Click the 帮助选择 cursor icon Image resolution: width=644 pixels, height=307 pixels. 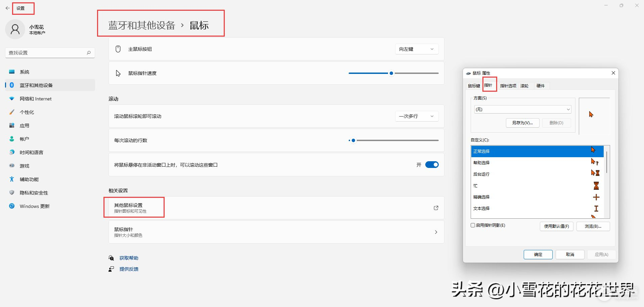pos(595,162)
